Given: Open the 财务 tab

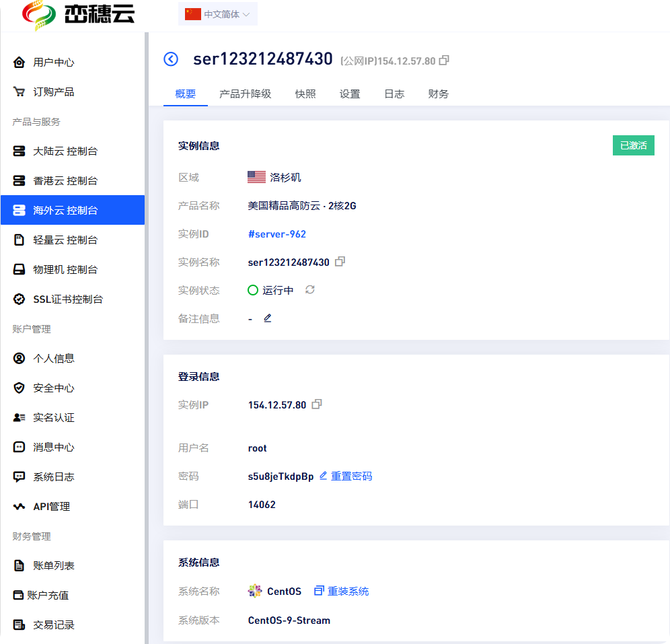Looking at the screenshot, I should (x=439, y=94).
